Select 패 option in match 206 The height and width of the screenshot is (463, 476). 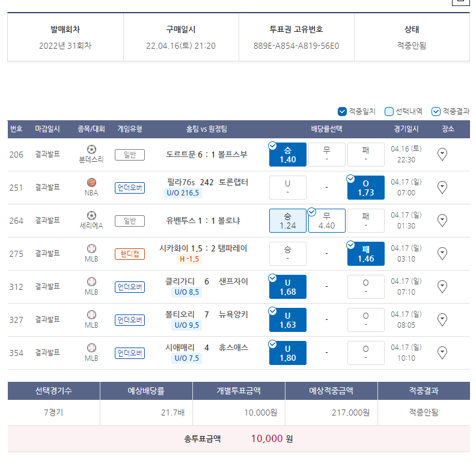coord(366,155)
